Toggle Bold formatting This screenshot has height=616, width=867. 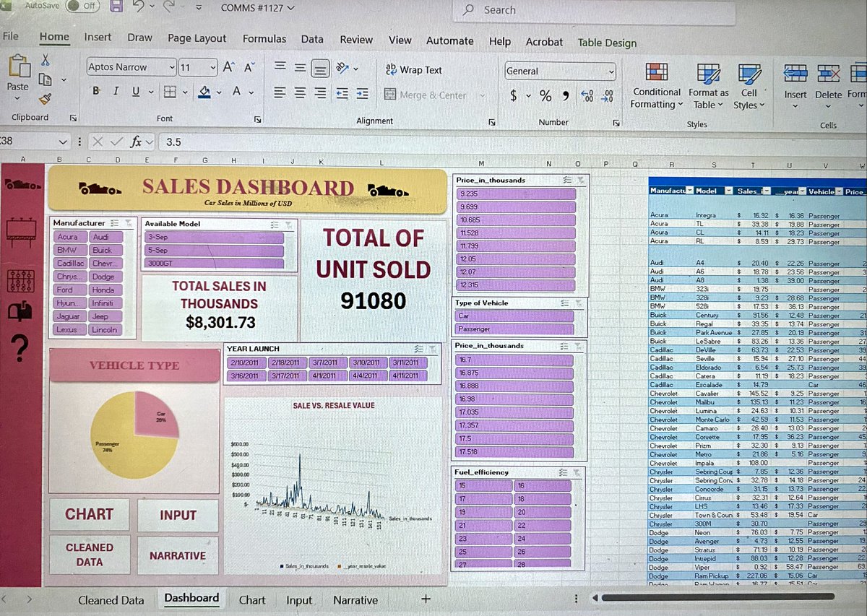tap(96, 92)
